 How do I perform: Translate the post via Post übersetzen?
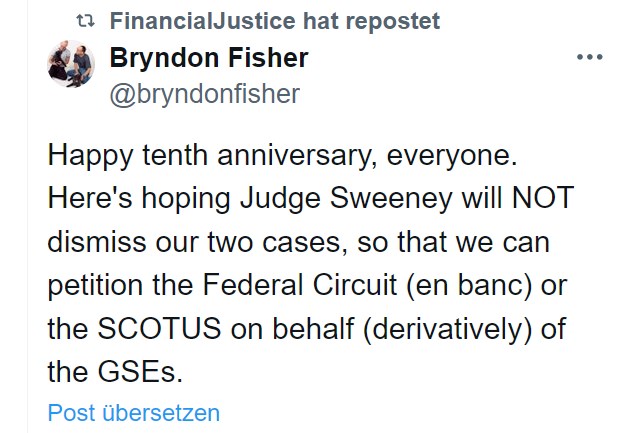(x=133, y=412)
